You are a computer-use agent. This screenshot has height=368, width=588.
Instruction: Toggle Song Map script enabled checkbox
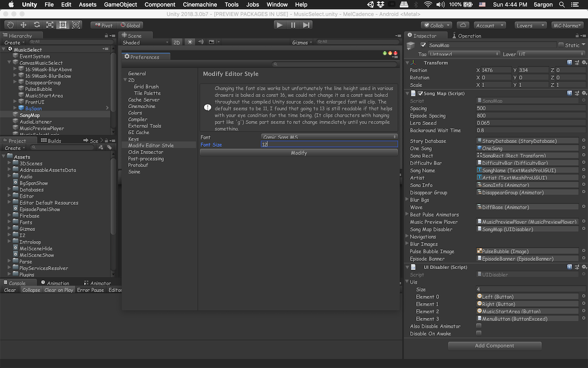point(420,93)
